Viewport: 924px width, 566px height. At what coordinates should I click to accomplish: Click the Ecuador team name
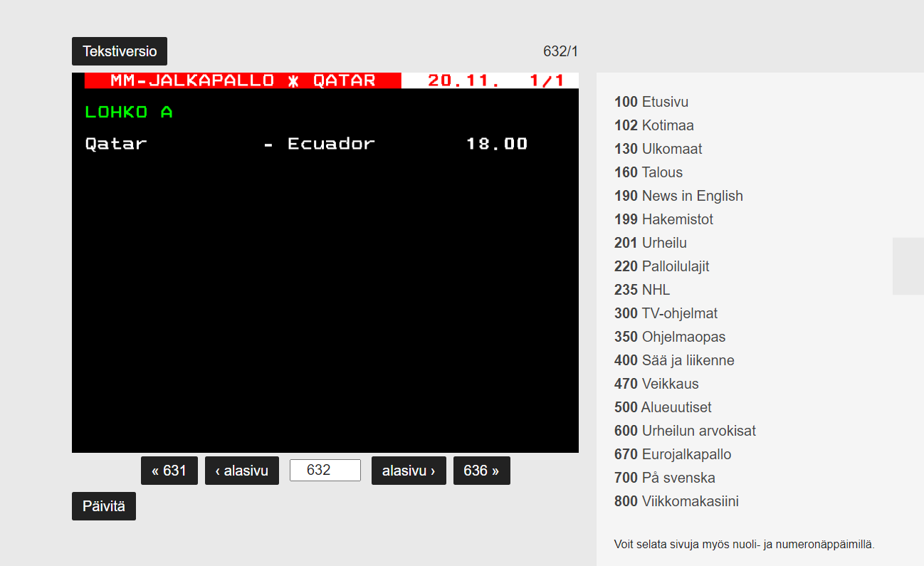pos(331,144)
